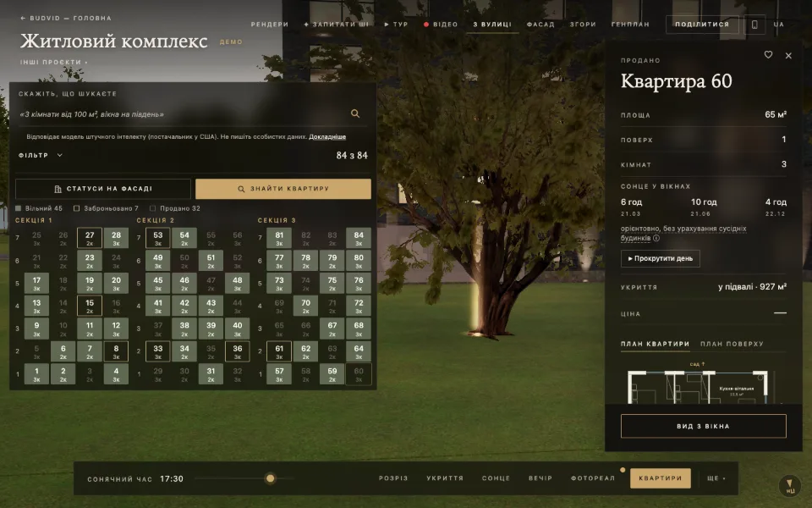Switch language using UA selector

pyautogui.click(x=779, y=25)
